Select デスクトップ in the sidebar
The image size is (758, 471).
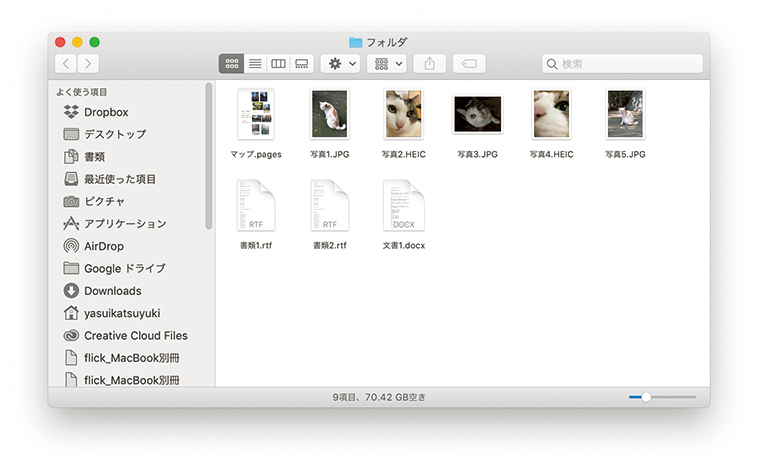[x=114, y=134]
